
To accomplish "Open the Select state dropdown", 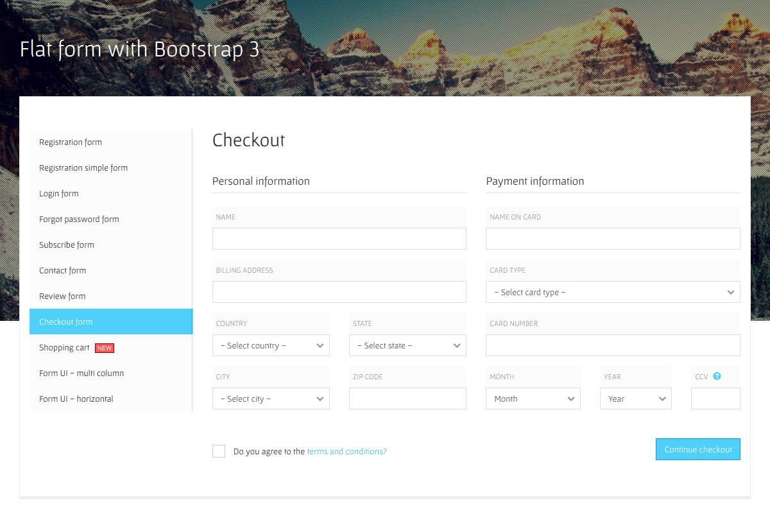I will point(407,345).
